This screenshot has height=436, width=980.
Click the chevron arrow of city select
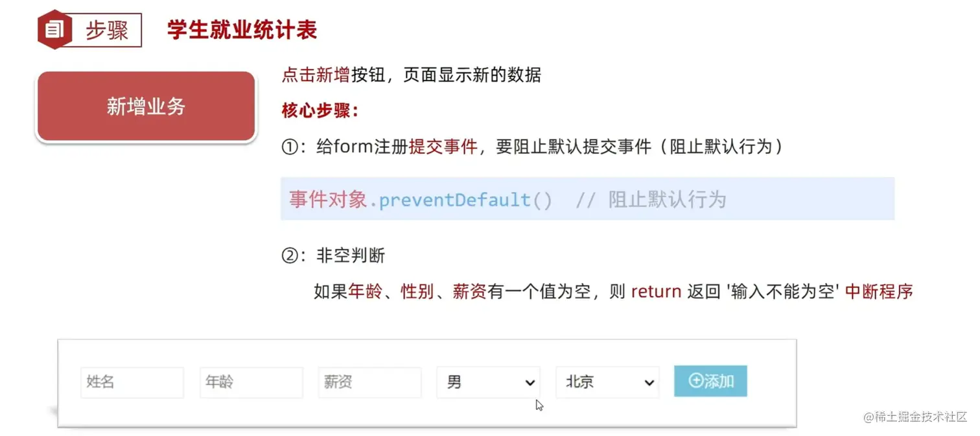point(649,383)
